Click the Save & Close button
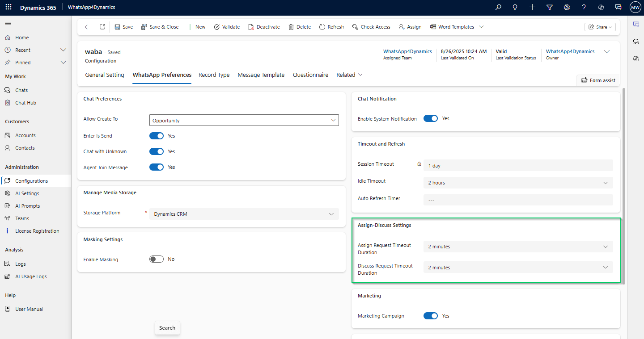 [160, 27]
